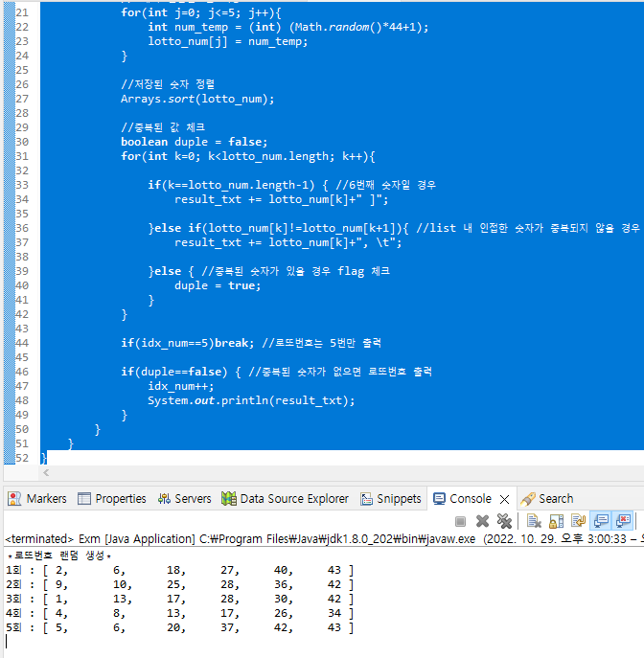Click the '4회' console result row
This screenshot has height=658, width=644.
pos(179,613)
